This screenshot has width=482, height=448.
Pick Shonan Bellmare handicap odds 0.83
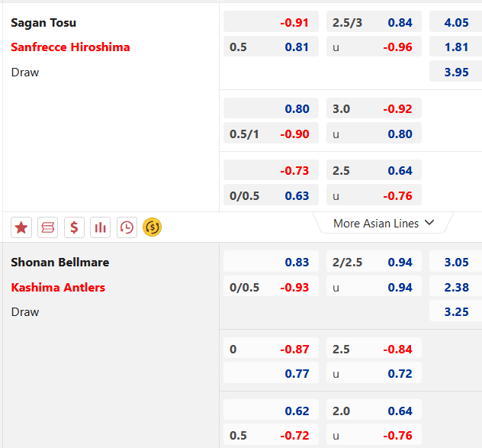pyautogui.click(x=271, y=262)
